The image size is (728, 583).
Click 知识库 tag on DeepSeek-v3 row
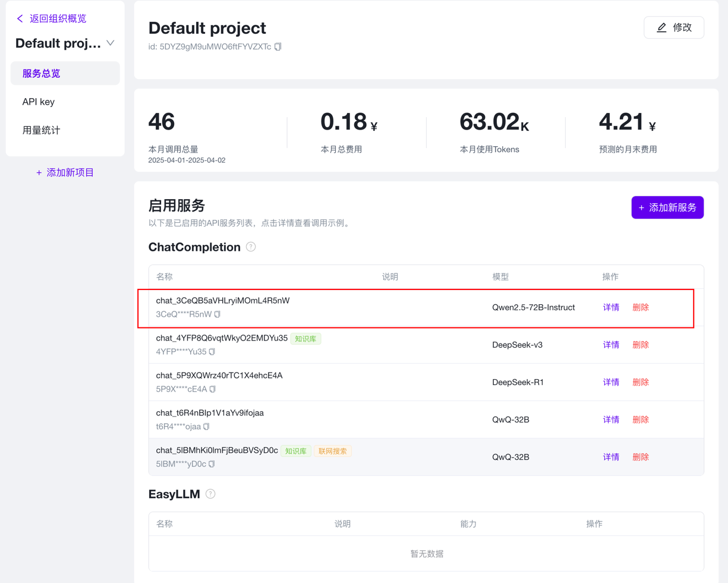tap(305, 339)
